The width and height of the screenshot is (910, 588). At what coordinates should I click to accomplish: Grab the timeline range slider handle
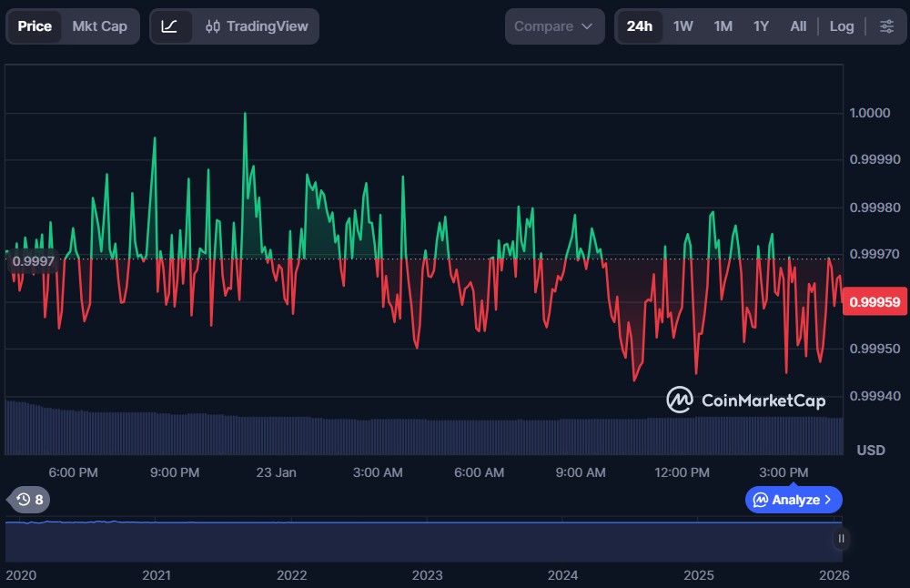pos(841,538)
